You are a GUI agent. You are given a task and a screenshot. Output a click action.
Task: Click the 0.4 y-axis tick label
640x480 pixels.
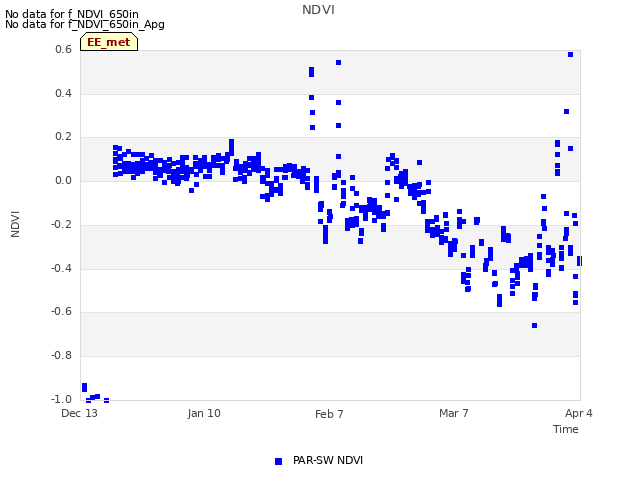pos(63,93)
